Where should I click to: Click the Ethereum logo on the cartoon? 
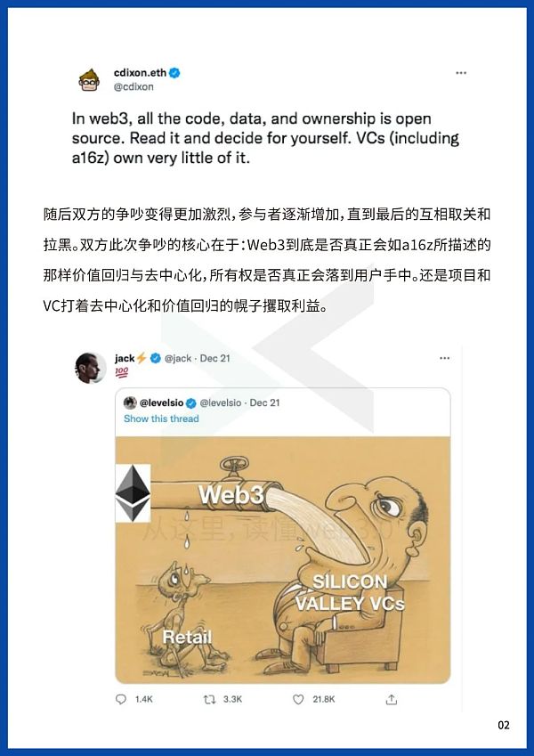coord(133,493)
